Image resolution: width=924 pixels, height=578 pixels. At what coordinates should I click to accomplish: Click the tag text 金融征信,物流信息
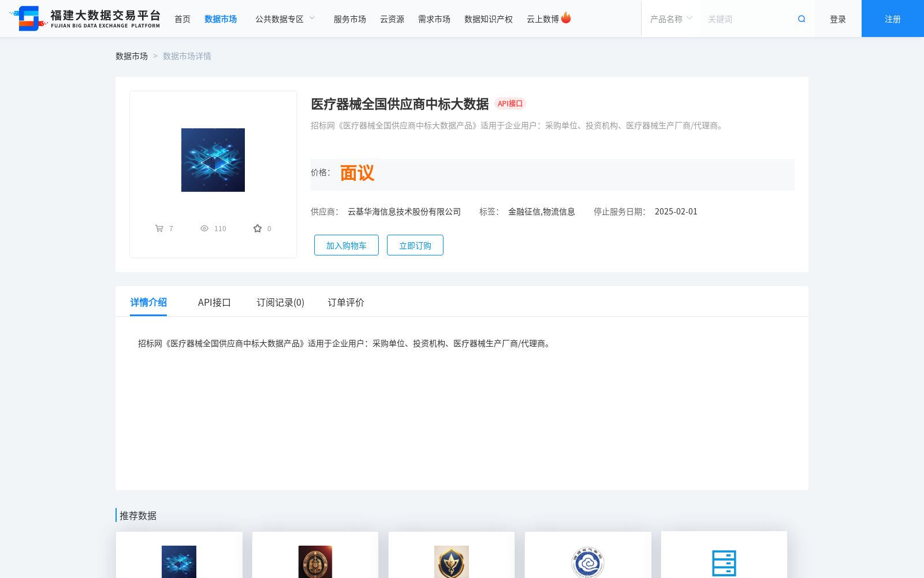pyautogui.click(x=542, y=212)
